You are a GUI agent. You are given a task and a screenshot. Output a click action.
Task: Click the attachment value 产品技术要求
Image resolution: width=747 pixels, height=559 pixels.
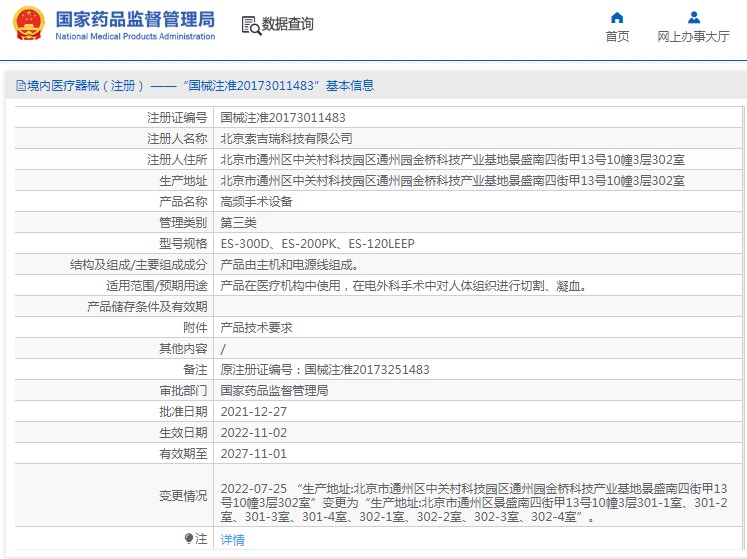pos(256,327)
